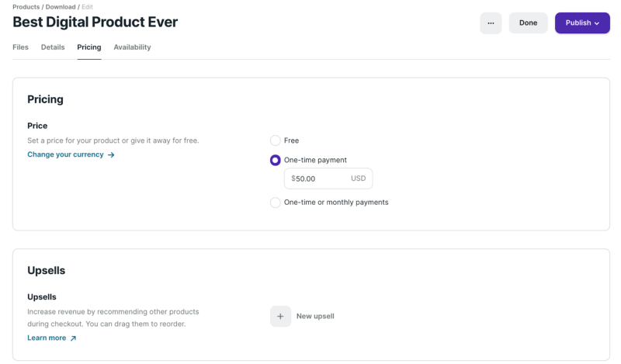Select the Free price option
The image size is (621, 364).
275,140
